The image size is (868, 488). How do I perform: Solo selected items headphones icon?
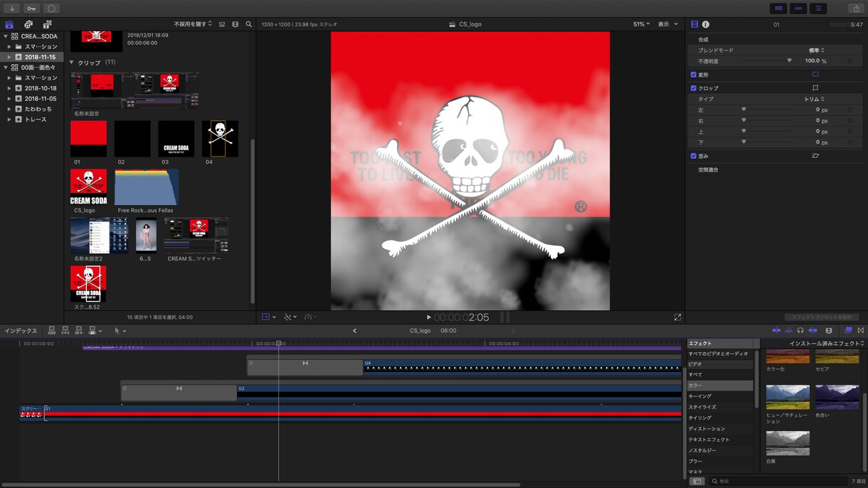[x=800, y=331]
